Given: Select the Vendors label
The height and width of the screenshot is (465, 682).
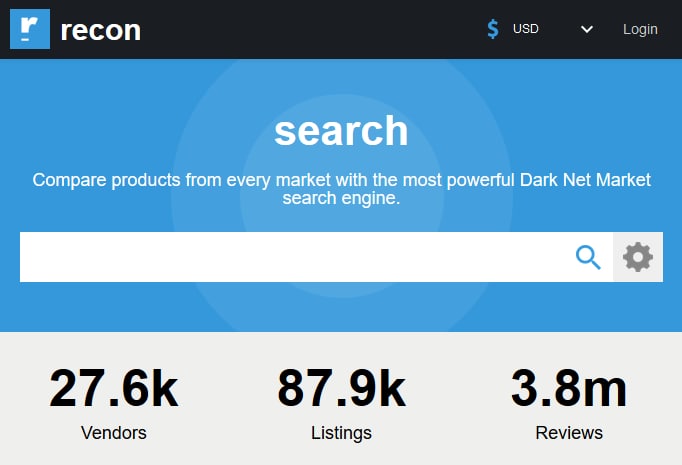Looking at the screenshot, I should [x=114, y=433].
